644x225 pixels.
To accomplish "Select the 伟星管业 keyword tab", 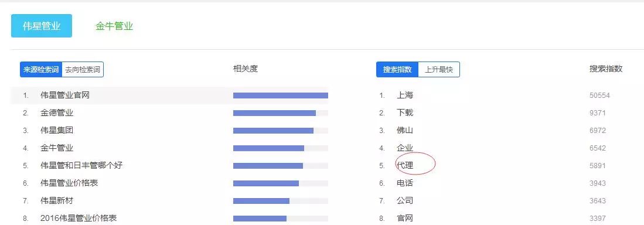I will point(42,26).
